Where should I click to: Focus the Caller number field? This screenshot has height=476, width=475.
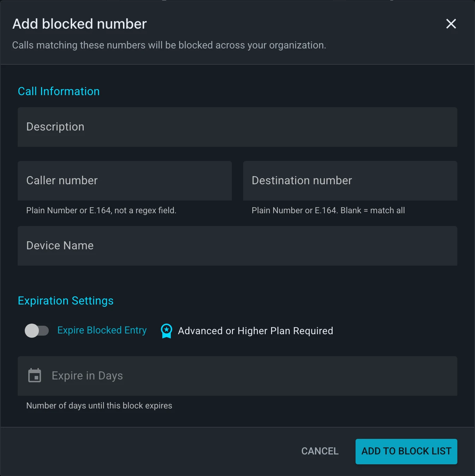[125, 181]
